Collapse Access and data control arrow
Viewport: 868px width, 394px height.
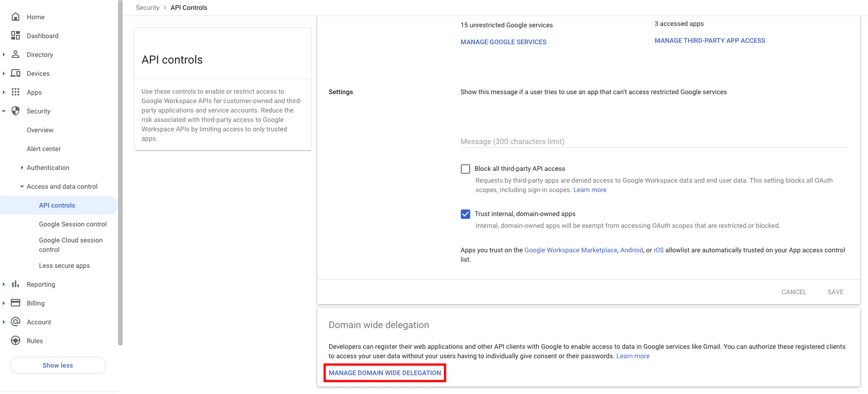coord(22,186)
